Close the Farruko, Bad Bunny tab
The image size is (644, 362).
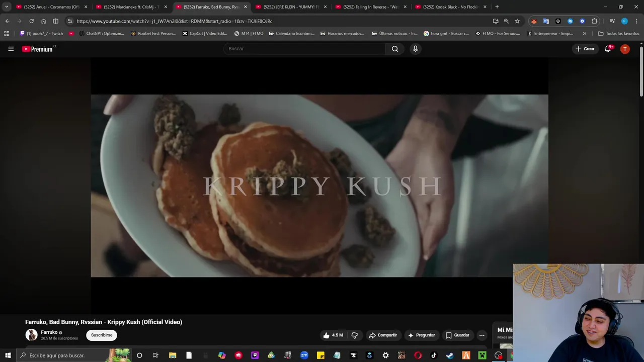pos(246,7)
